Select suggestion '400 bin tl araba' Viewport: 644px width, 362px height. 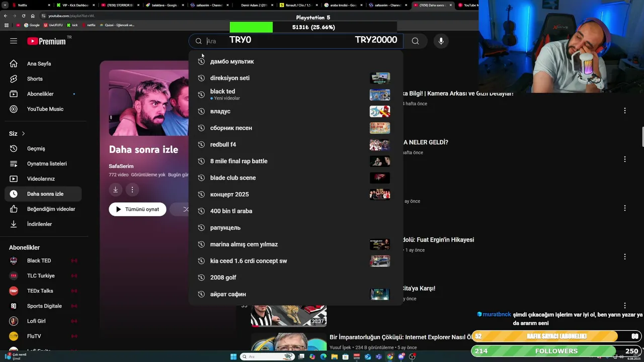(295, 211)
